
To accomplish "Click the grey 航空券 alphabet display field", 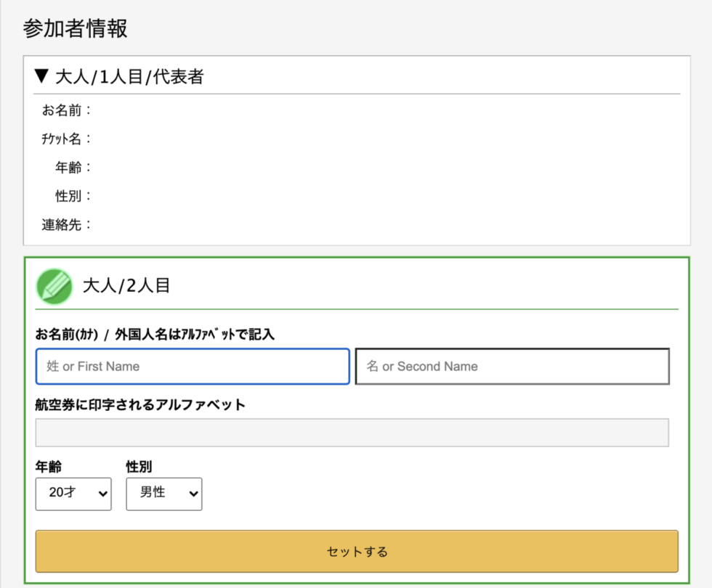I will point(352,433).
